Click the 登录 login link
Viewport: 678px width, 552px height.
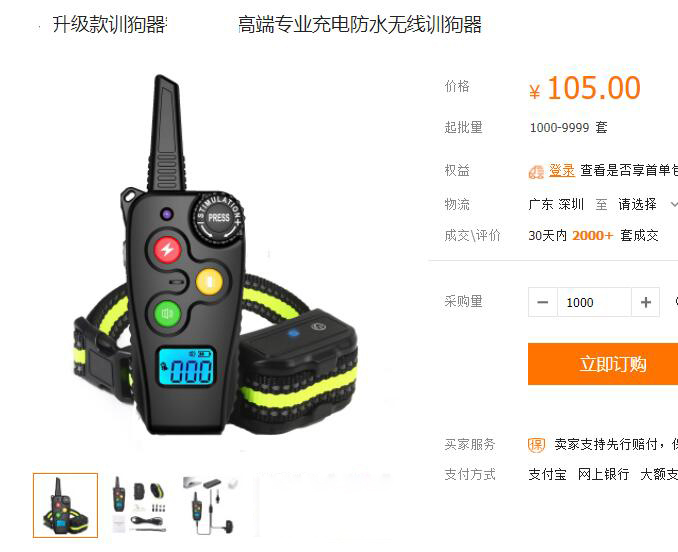tap(562, 170)
